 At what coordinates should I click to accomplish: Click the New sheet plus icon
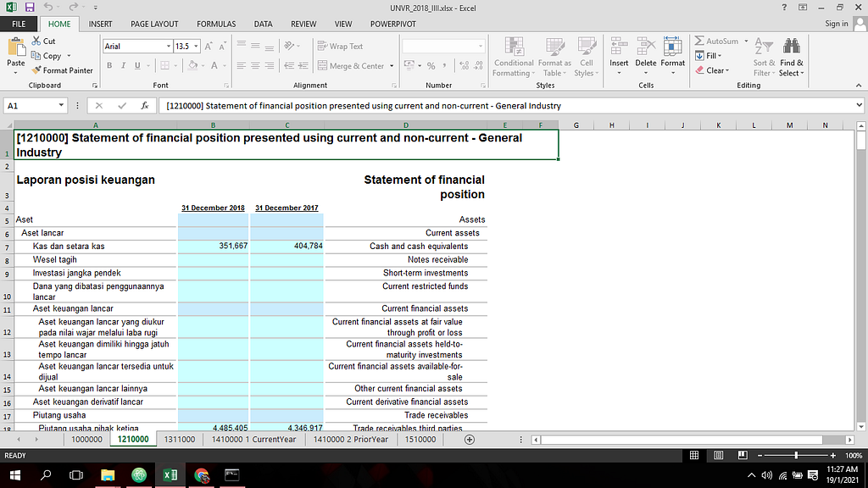coord(470,440)
